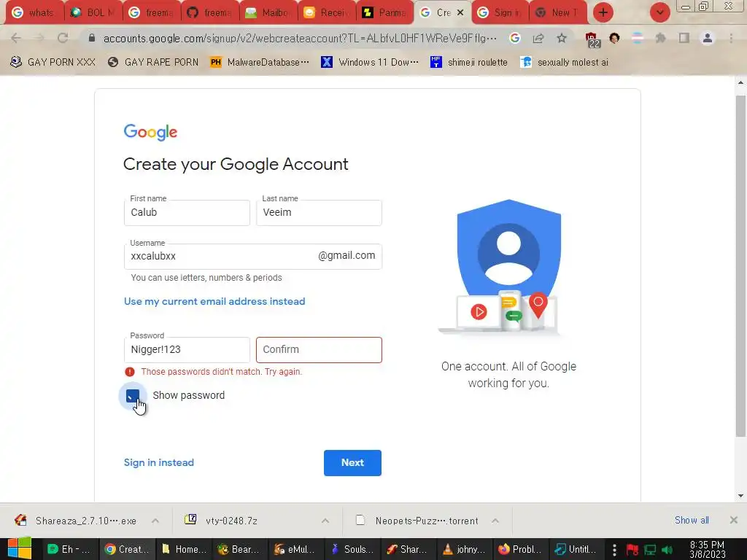
Task: View site info via lock icon
Action: [x=92, y=38]
